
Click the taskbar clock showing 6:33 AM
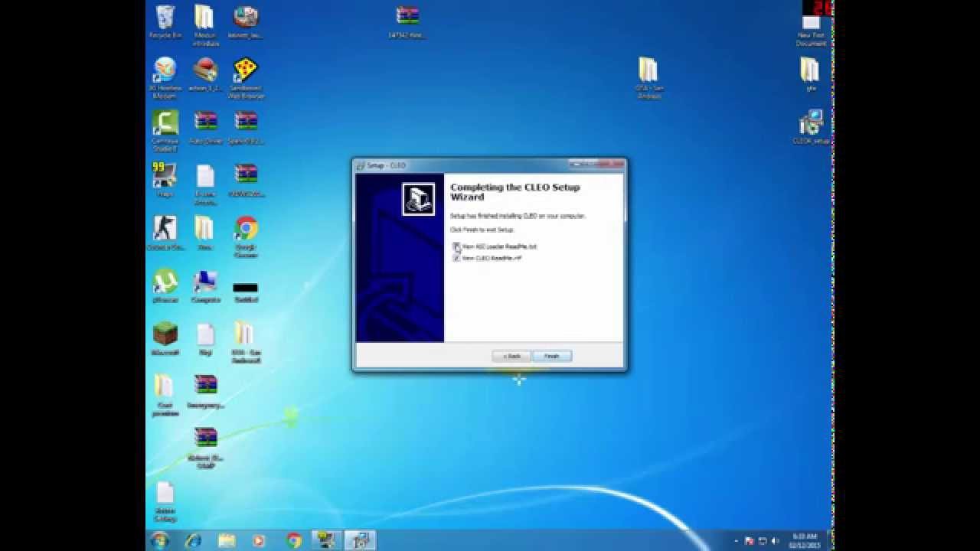point(804,540)
